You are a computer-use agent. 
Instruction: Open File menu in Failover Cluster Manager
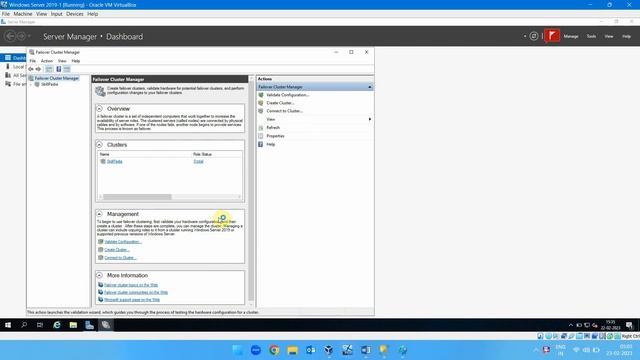(33, 61)
